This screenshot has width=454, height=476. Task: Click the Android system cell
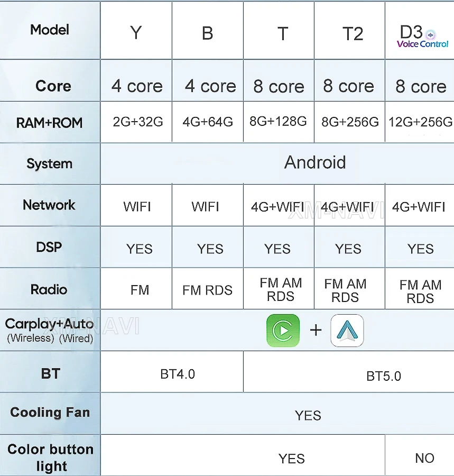(x=315, y=162)
